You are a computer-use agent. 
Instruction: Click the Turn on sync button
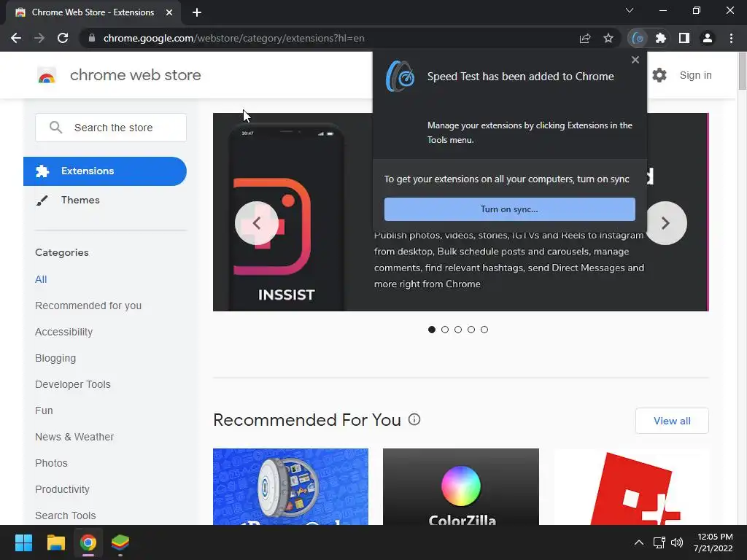[x=509, y=209]
